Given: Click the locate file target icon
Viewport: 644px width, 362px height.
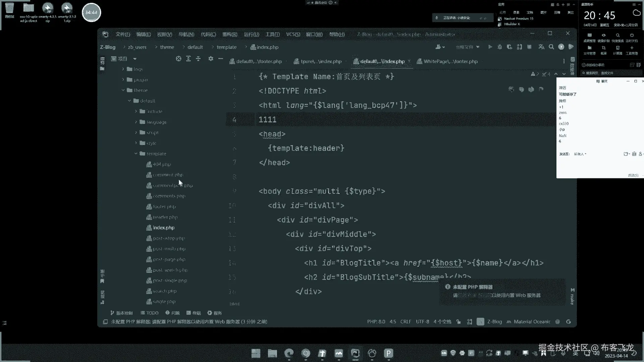Looking at the screenshot, I should click(178, 59).
